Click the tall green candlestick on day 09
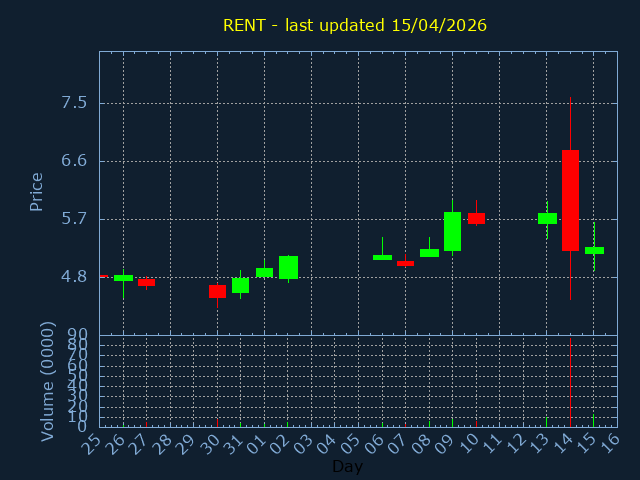 pyautogui.click(x=452, y=231)
